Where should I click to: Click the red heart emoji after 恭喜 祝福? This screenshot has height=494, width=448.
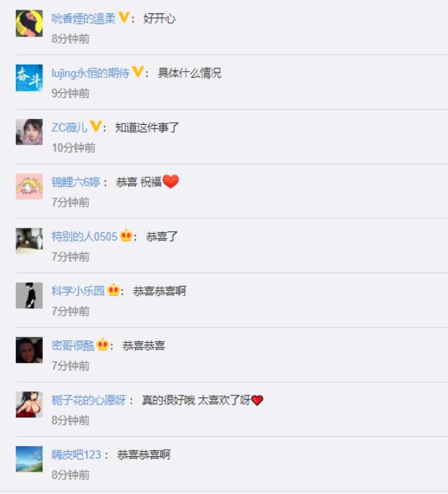171,182
